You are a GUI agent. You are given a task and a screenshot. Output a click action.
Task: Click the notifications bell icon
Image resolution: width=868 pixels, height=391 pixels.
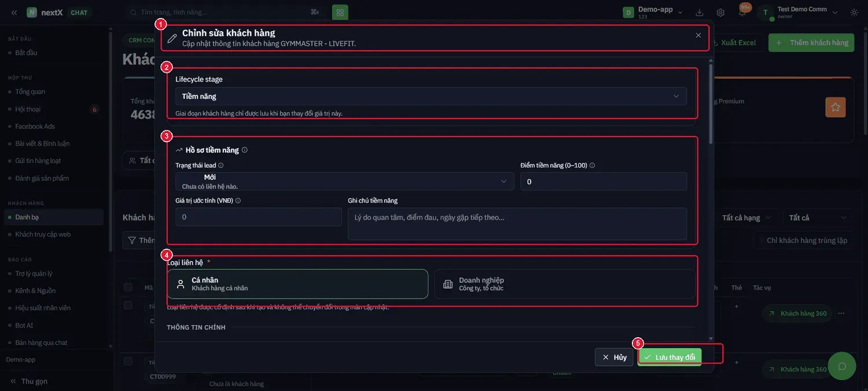coord(742,13)
